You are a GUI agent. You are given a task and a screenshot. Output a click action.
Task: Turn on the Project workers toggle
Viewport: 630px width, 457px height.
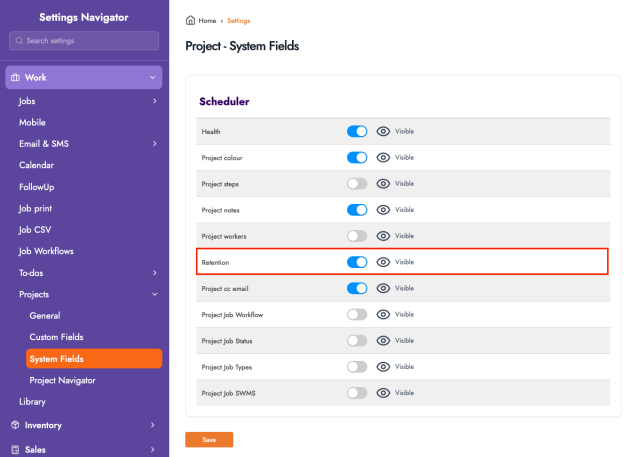click(357, 236)
